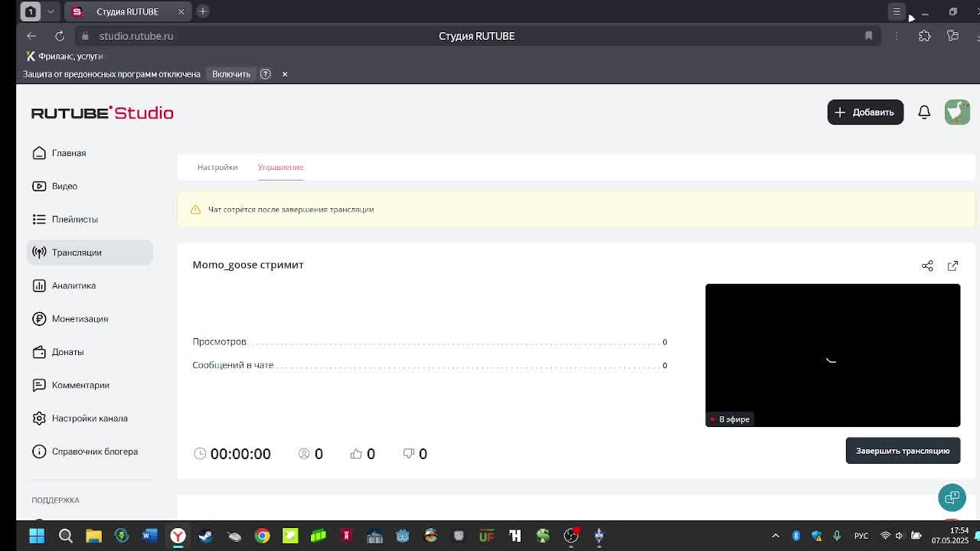Open the support chat widget
Viewport: 980px width, 551px height.
[x=952, y=497]
